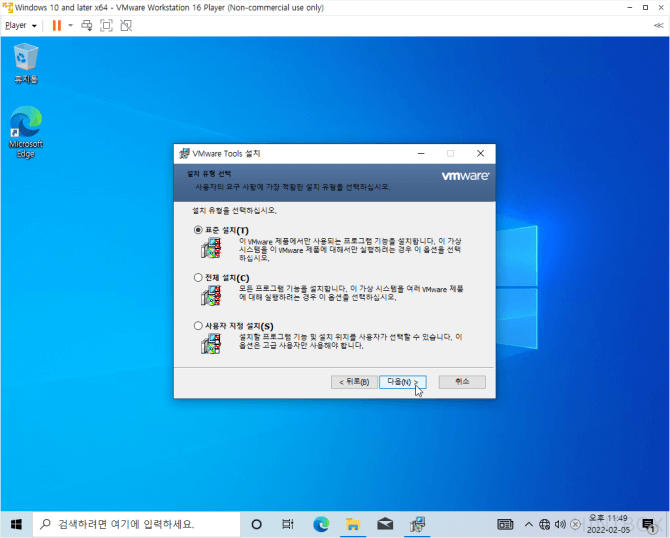Open Task View on the taskbar
Viewport: 670px width, 538px height.
tap(288, 524)
